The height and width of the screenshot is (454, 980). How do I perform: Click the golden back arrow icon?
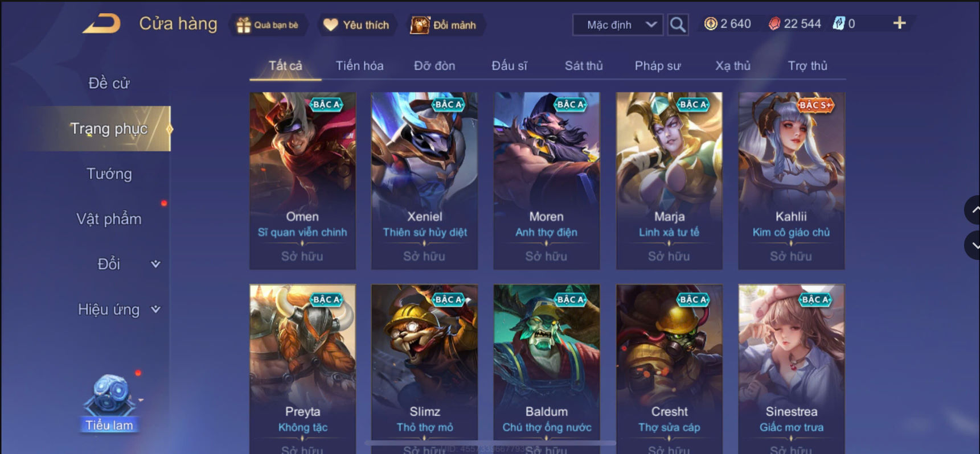pos(101,24)
